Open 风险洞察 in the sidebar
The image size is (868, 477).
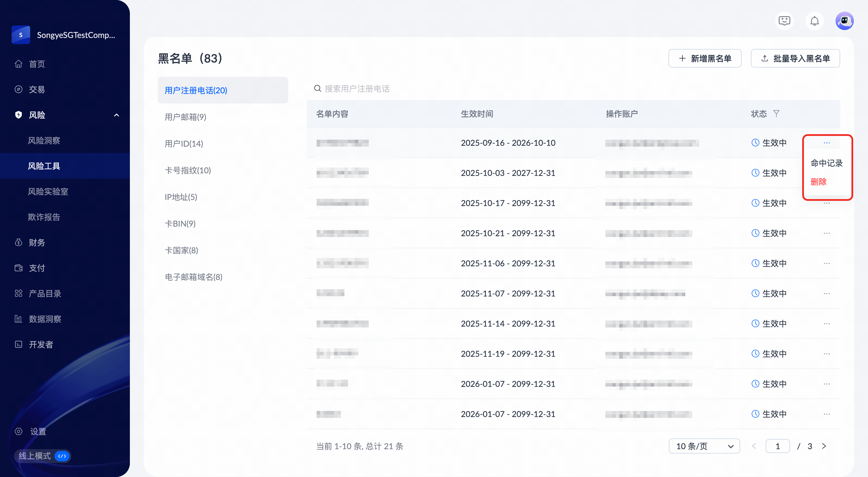[44, 141]
